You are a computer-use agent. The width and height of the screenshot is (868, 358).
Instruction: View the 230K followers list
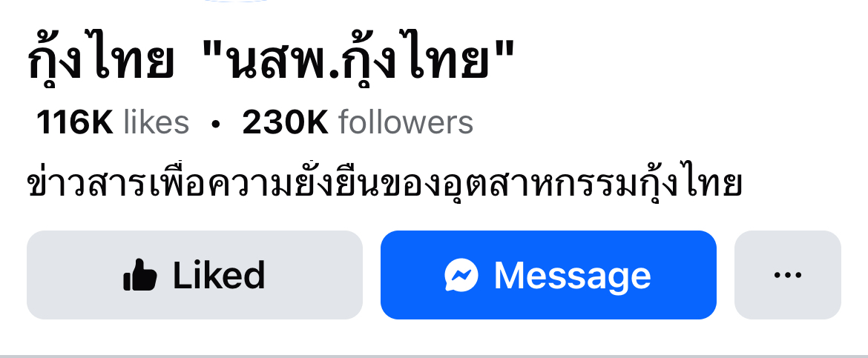point(358,122)
